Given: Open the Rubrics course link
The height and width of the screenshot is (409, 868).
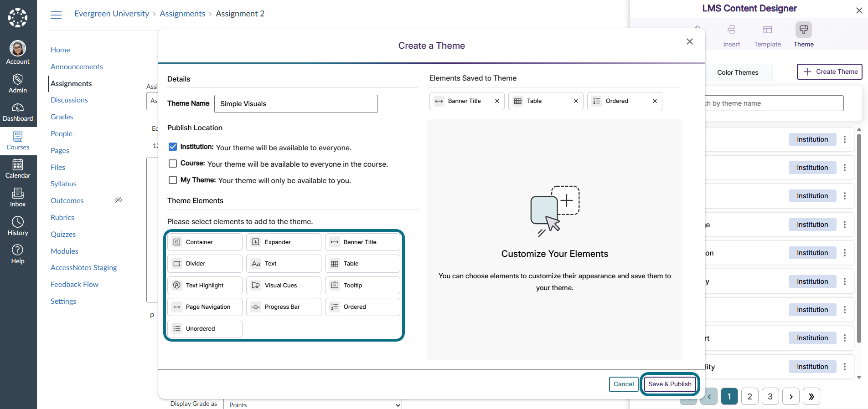Looking at the screenshot, I should click(x=62, y=217).
